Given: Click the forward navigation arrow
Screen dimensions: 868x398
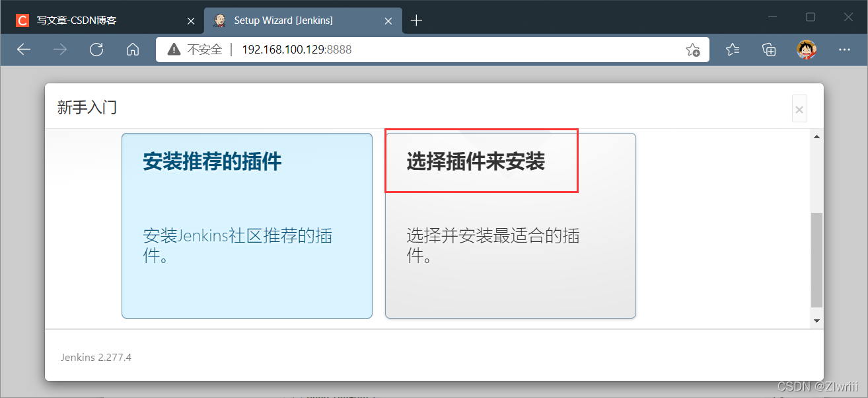Looking at the screenshot, I should point(60,50).
